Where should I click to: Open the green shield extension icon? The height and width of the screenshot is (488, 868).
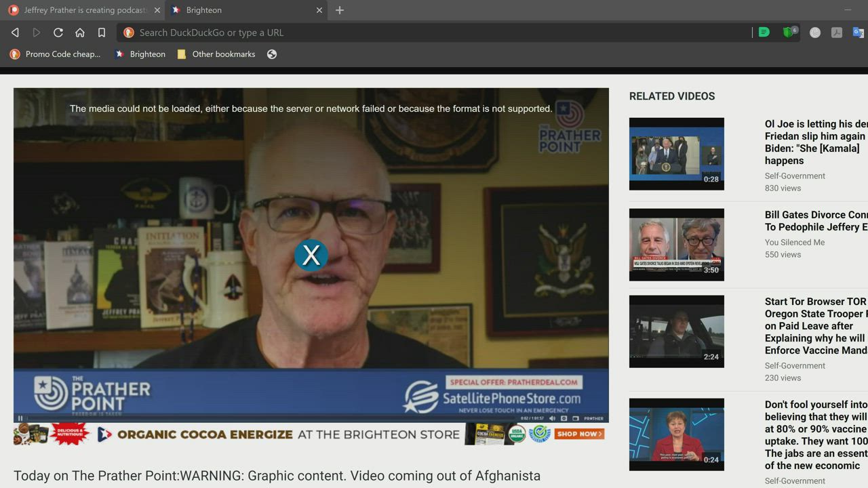789,33
